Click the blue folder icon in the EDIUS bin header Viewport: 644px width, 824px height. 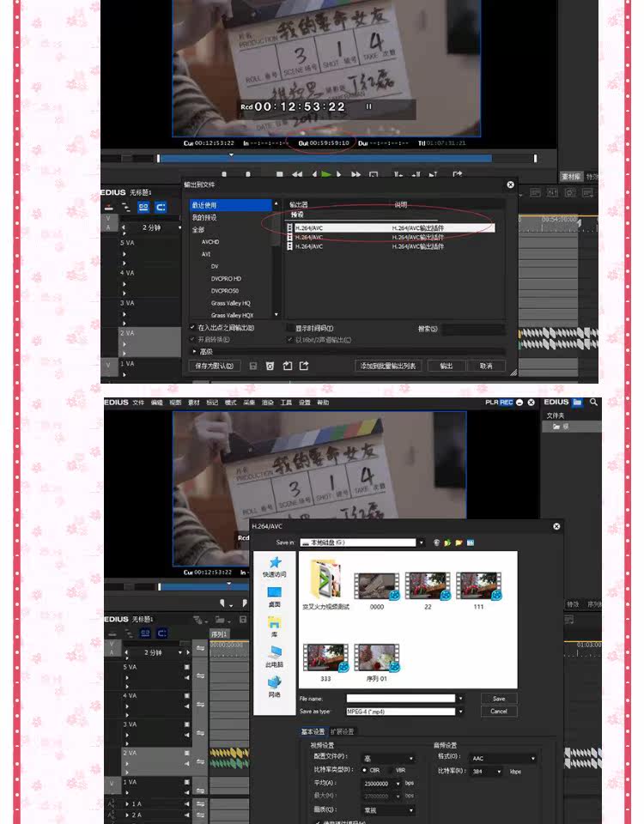click(x=577, y=402)
